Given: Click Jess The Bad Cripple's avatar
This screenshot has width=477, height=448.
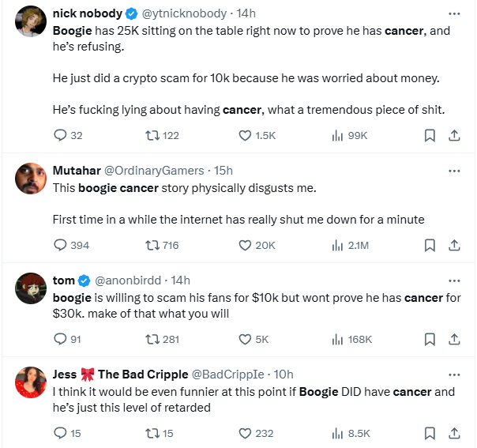Looking at the screenshot, I should pyautogui.click(x=31, y=382).
